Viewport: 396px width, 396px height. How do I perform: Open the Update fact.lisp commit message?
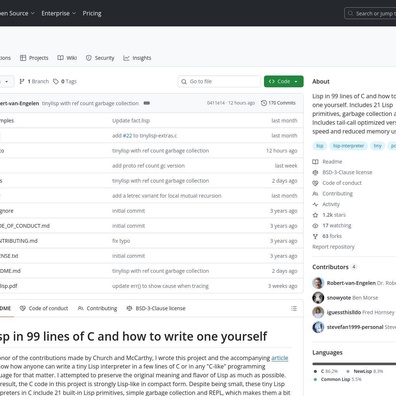coord(131,121)
